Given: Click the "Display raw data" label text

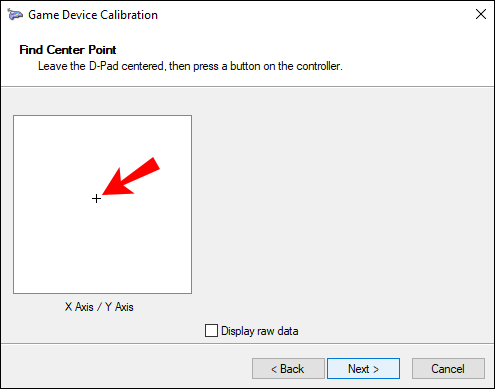Looking at the screenshot, I should coord(260,331).
